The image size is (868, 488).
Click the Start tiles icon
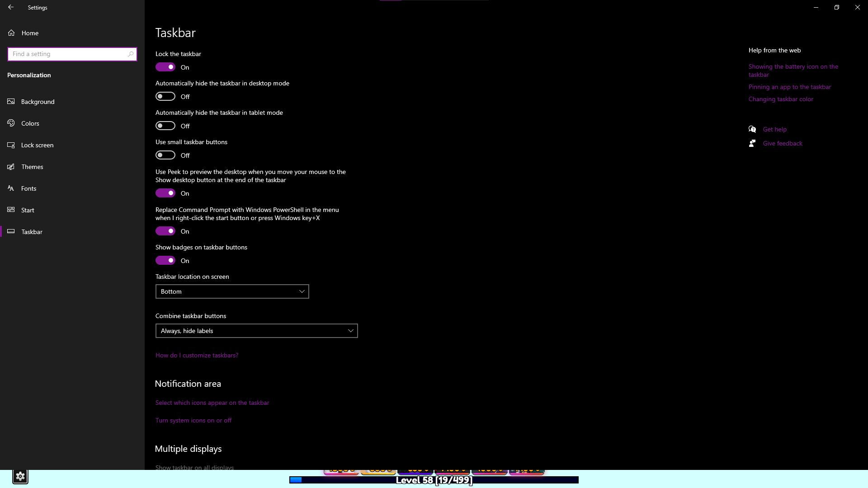click(11, 210)
